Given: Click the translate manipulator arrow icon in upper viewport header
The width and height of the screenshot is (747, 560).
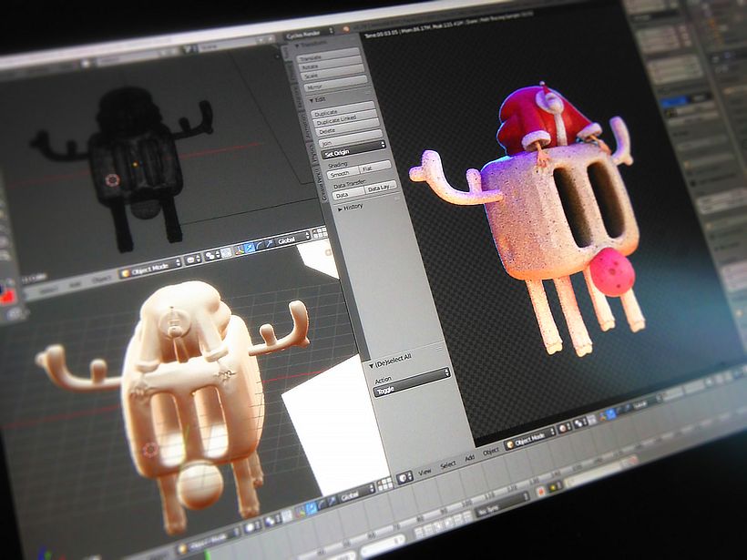Looking at the screenshot, I should 250,248.
